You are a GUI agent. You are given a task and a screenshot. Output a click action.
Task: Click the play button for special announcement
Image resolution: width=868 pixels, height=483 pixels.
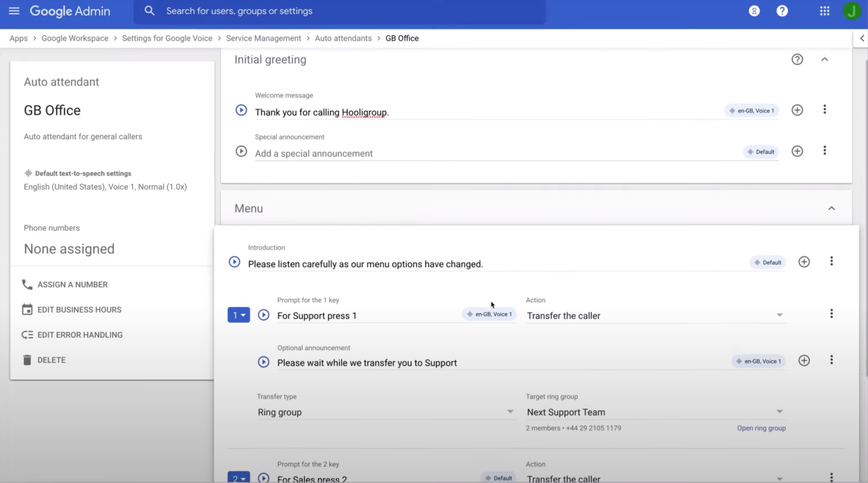[241, 150]
